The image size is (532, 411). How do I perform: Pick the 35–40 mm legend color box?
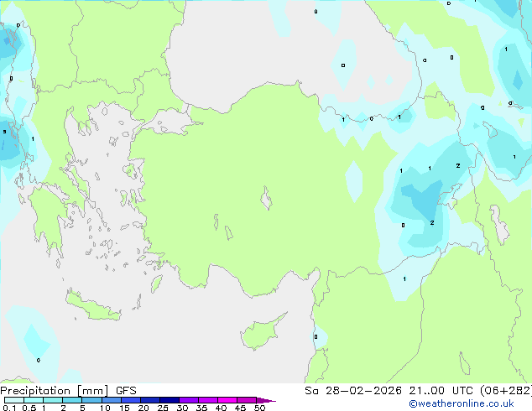(x=207, y=400)
